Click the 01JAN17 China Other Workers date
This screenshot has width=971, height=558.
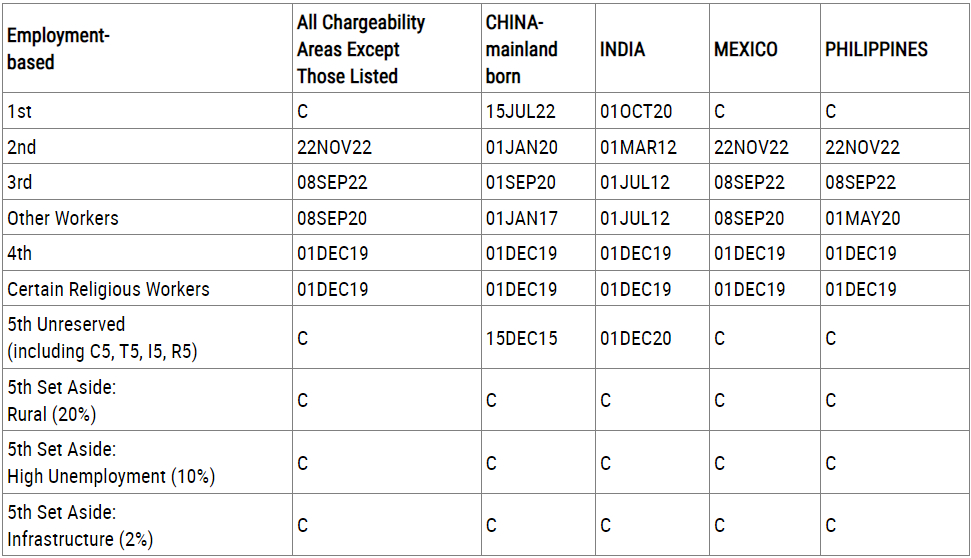click(521, 218)
